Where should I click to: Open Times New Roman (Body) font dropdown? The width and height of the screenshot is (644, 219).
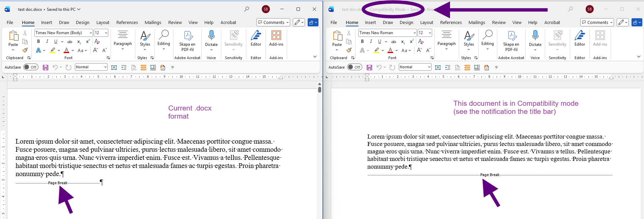tap(91, 33)
